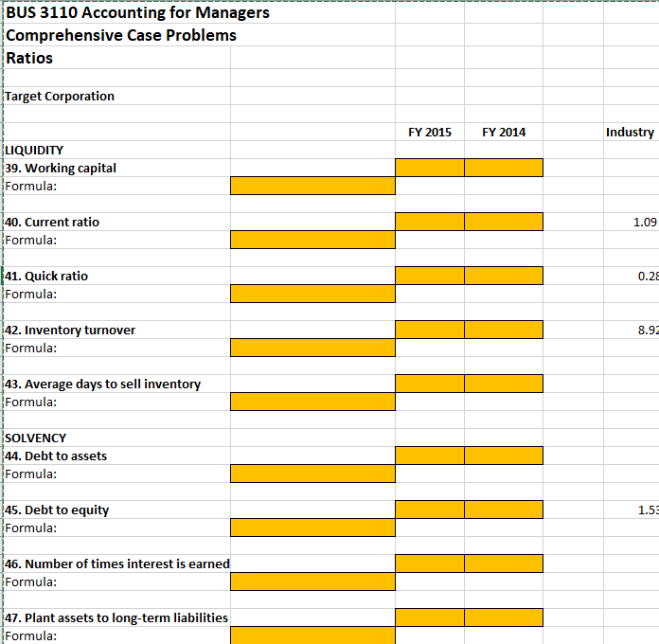659x644 pixels.
Task: Click the FY 2014 input cell for Debt to equity
Action: pyautogui.click(x=504, y=510)
